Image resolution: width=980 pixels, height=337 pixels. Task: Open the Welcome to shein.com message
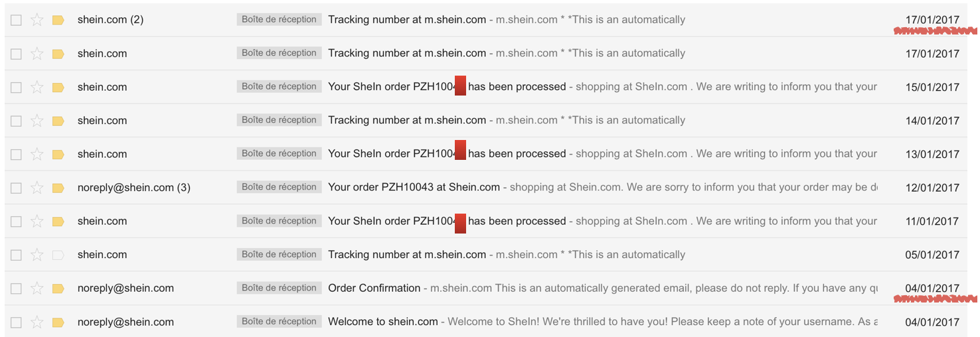[x=486, y=322]
